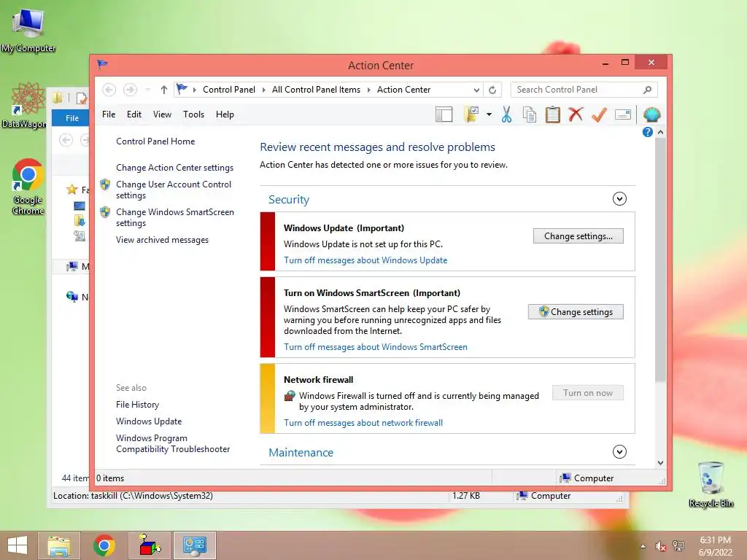Select the My Computer desktop icon

coord(28,29)
